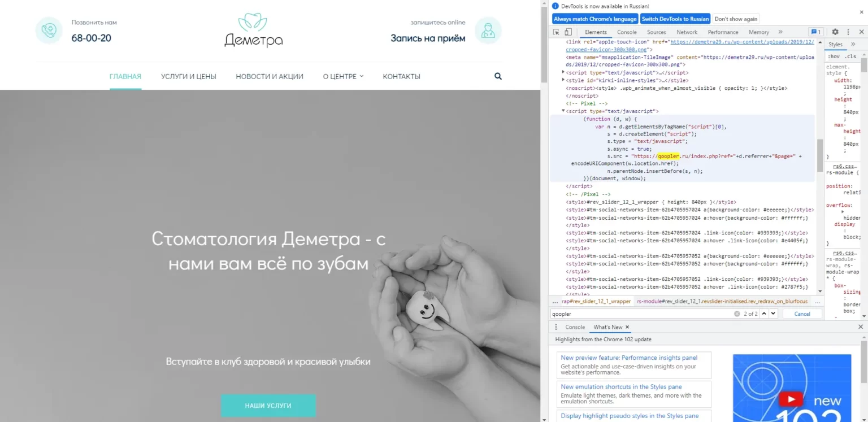The width and height of the screenshot is (868, 422).
Task: Click the НАШИ УСЛУГИ button
Action: (x=268, y=406)
